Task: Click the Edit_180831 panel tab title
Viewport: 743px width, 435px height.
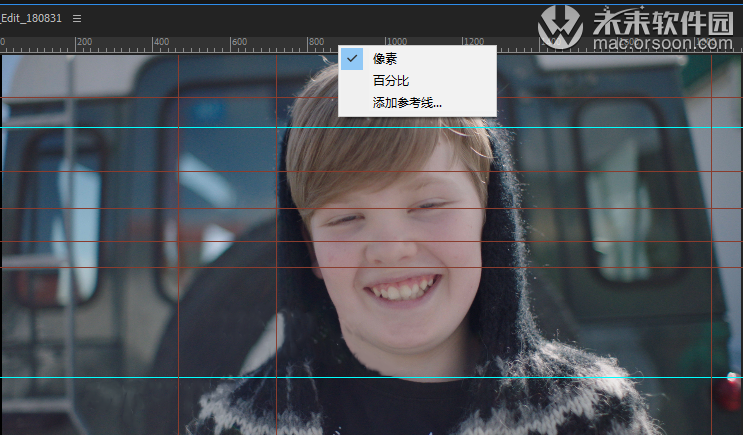Action: [31, 18]
